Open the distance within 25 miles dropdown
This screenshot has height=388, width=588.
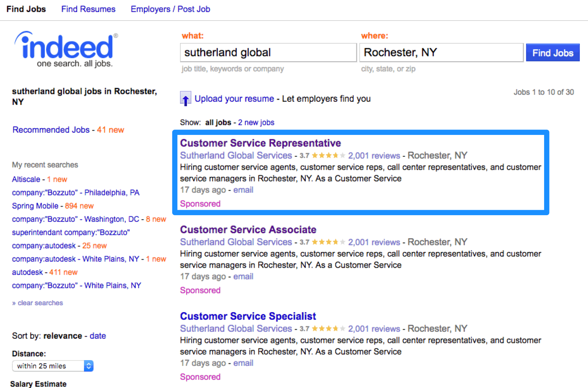pos(52,366)
